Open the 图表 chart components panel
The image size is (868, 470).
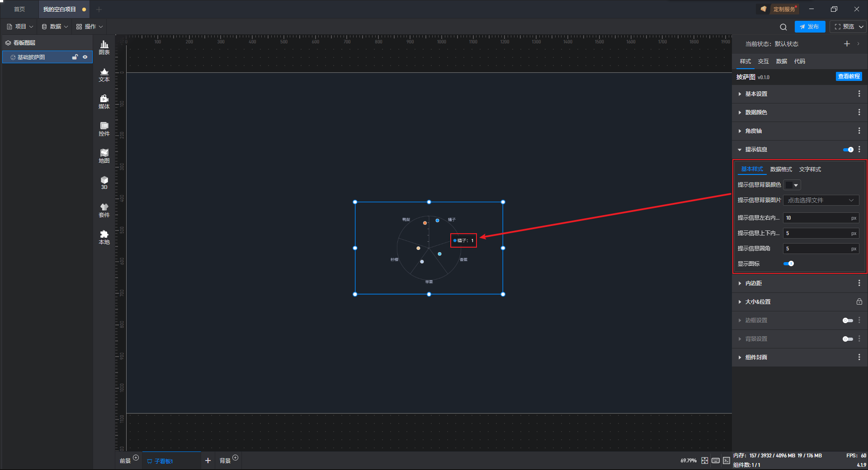104,47
